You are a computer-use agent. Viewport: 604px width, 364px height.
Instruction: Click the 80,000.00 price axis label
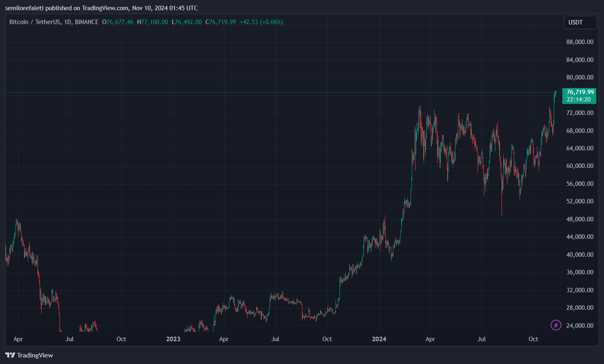pyautogui.click(x=580, y=77)
